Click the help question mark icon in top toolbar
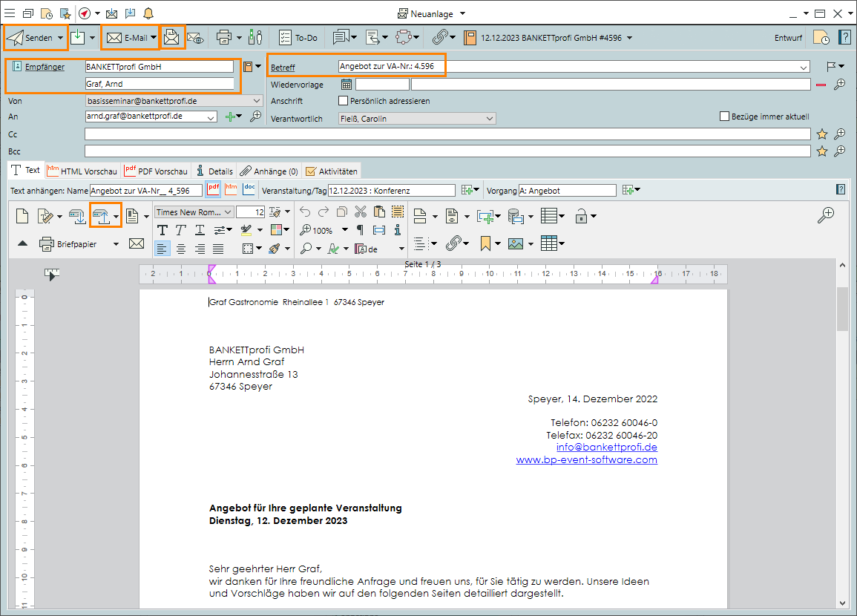The width and height of the screenshot is (857, 616). click(x=844, y=37)
